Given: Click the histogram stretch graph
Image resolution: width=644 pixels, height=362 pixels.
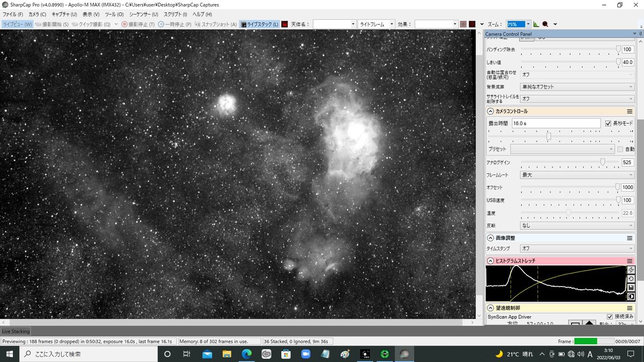Looking at the screenshot, I should tap(556, 284).
